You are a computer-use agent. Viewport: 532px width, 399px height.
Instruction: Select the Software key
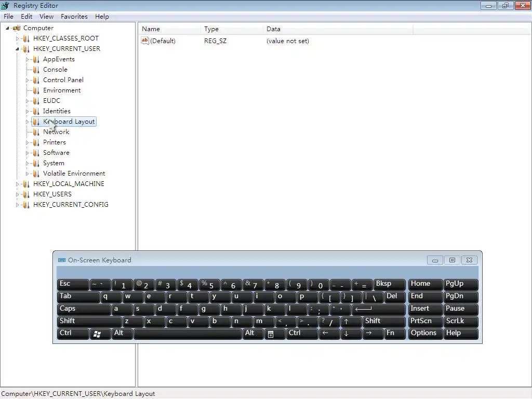(x=56, y=153)
